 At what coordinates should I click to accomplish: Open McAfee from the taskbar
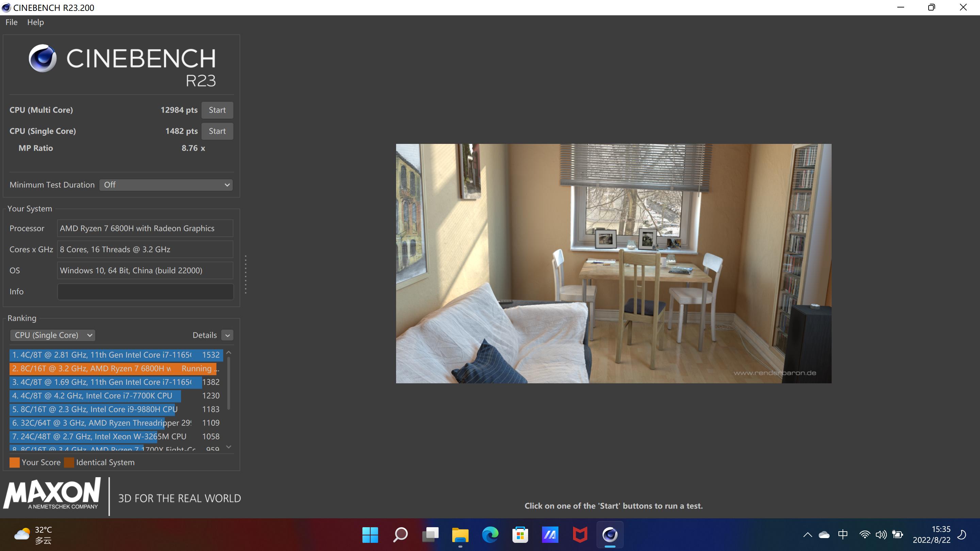point(580,535)
